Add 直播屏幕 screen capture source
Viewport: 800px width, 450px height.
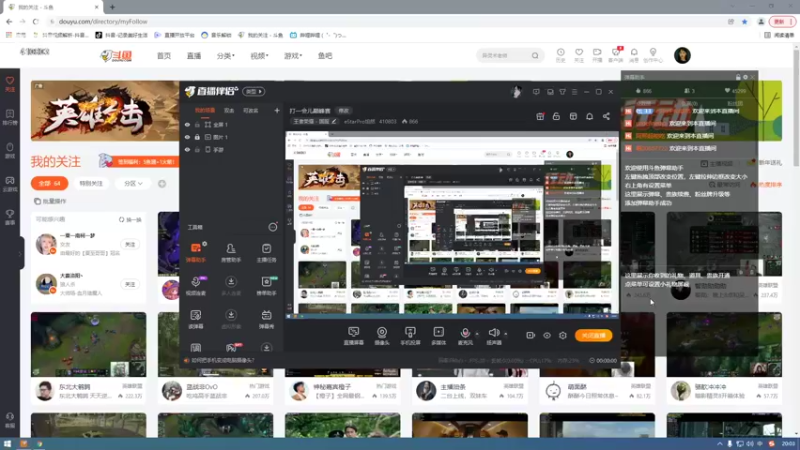point(354,336)
